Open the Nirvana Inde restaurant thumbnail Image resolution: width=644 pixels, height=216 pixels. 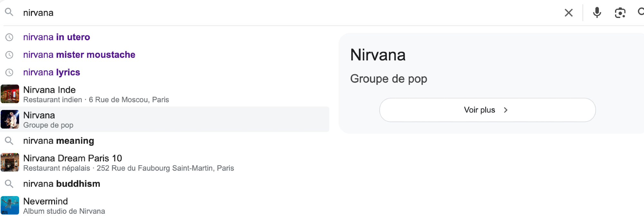[x=10, y=94]
